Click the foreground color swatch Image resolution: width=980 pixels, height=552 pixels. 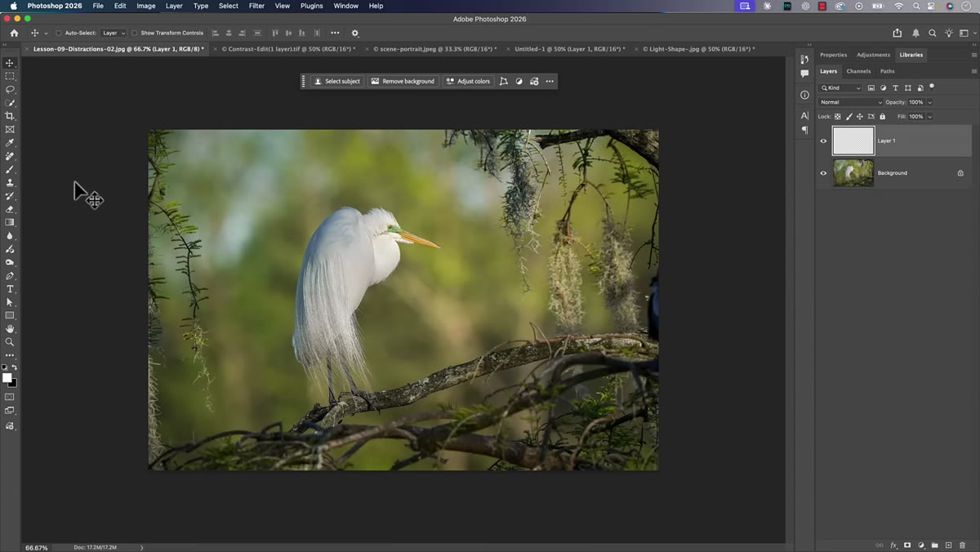coord(7,378)
